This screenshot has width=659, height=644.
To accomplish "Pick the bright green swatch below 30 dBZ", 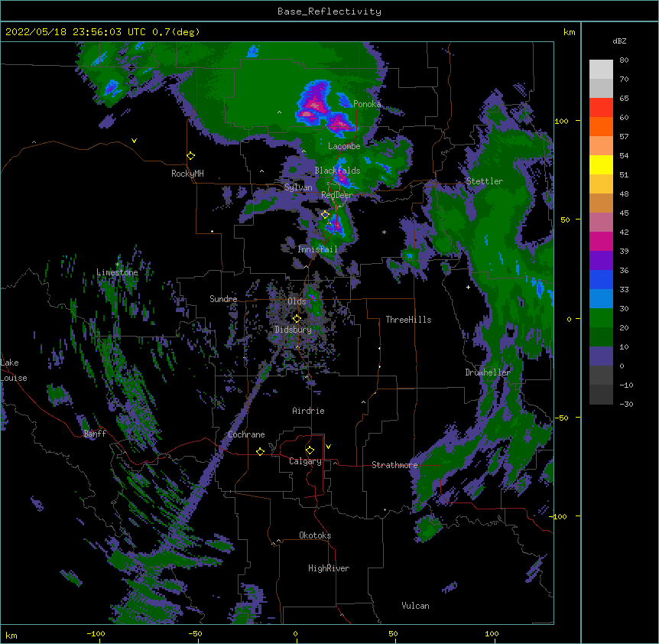I will point(601,318).
